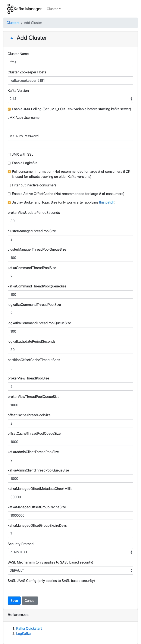
Task: Open the Cluster dropdown menu
Action: (54, 9)
